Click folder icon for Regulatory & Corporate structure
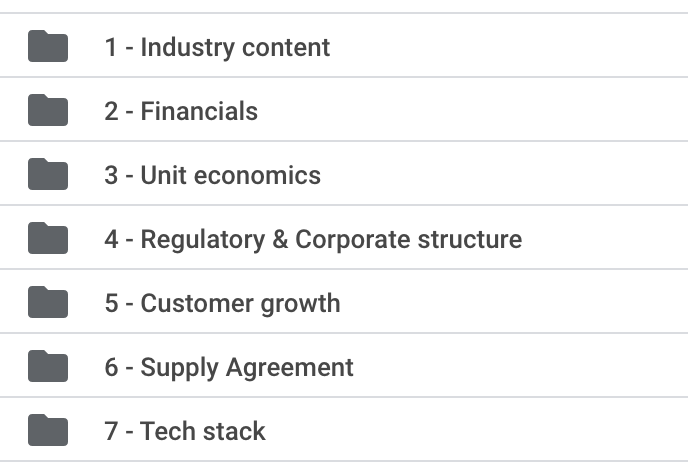This screenshot has width=688, height=462. [x=48, y=238]
